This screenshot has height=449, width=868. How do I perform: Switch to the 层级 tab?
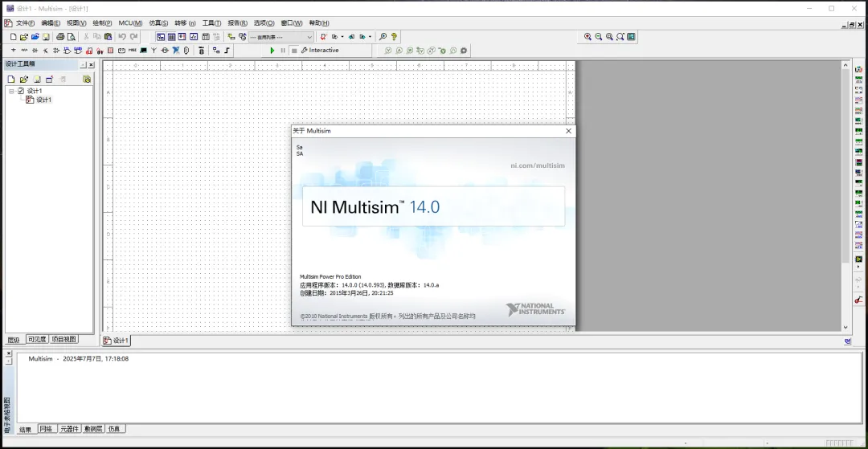pos(14,340)
